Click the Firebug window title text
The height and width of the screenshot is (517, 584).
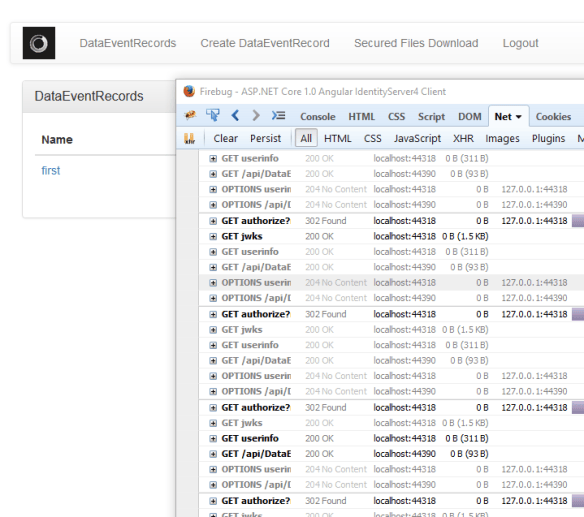323,92
